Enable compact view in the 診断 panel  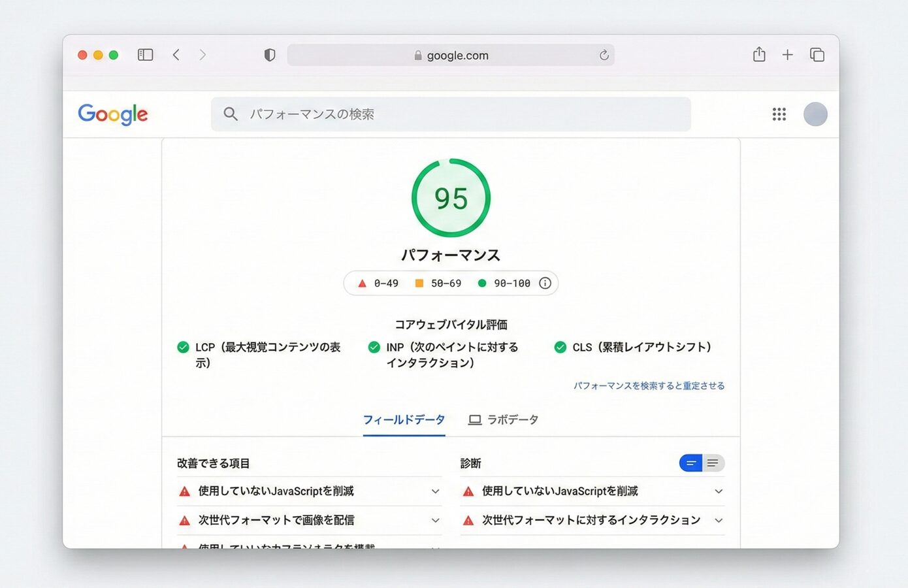690,463
